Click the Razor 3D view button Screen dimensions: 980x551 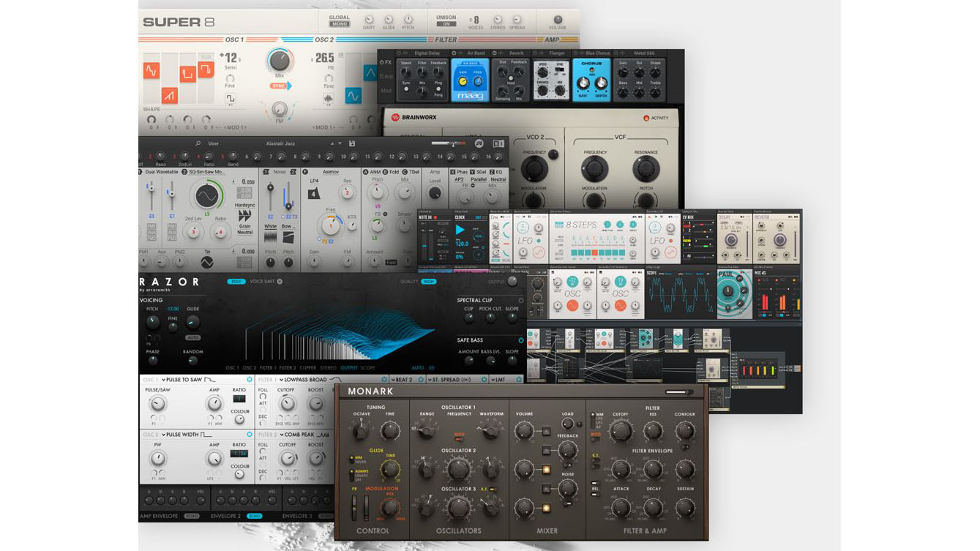coord(432,368)
